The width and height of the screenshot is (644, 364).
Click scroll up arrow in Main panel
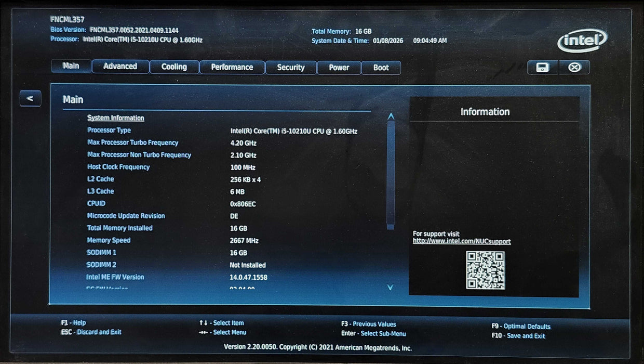click(x=391, y=116)
